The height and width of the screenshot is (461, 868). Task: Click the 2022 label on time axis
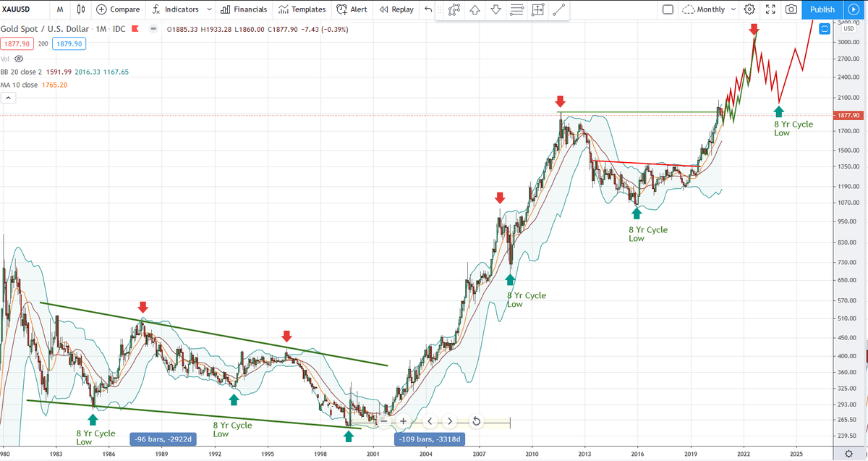point(743,453)
